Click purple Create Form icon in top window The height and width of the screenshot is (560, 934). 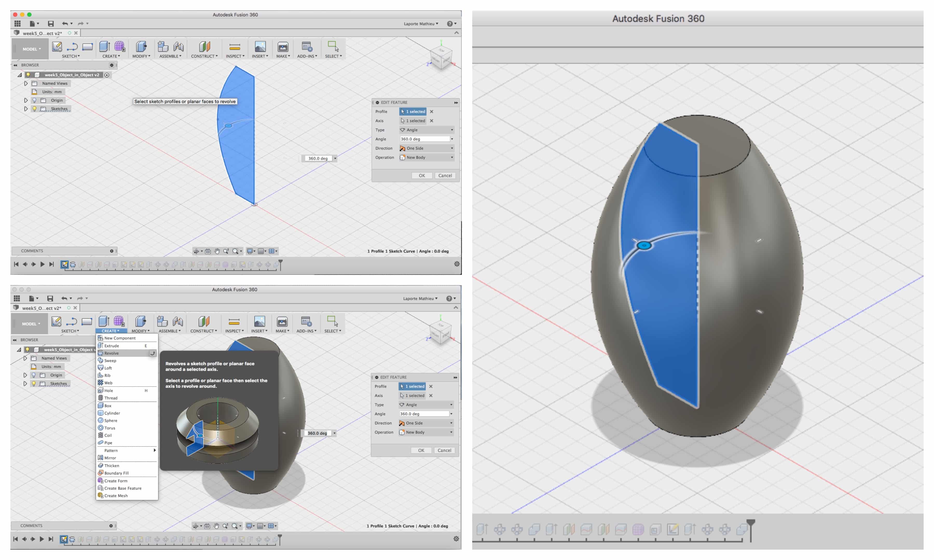[120, 46]
